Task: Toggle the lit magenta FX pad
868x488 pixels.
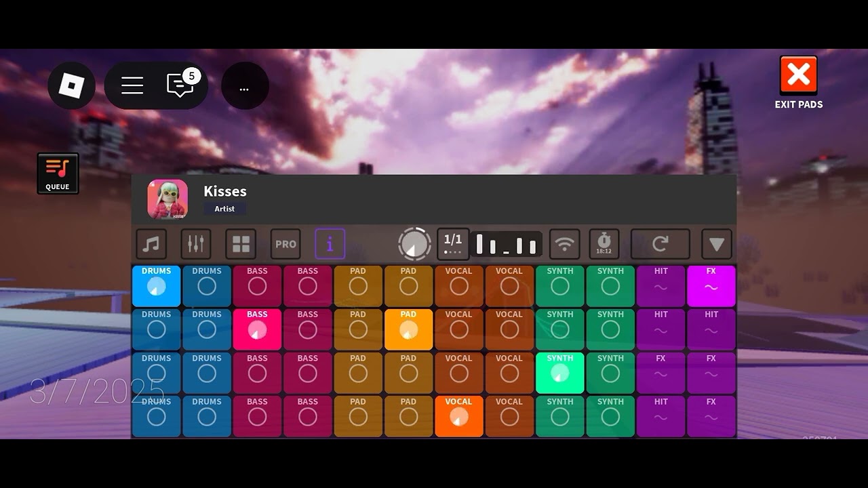Action: coord(711,286)
